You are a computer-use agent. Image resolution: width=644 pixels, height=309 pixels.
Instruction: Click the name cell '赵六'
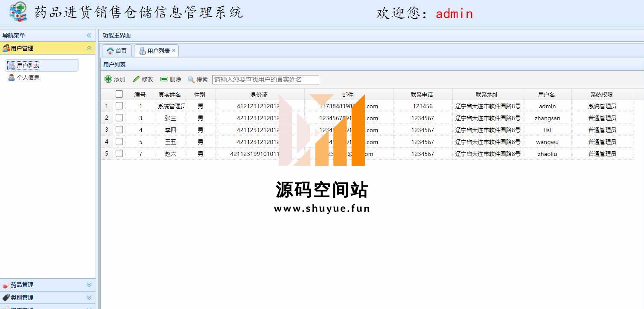coord(170,154)
